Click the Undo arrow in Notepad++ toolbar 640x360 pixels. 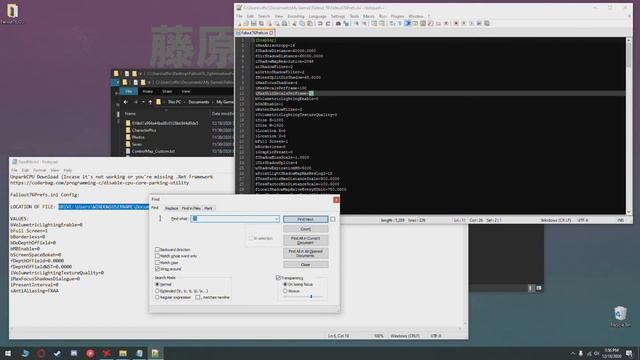click(x=320, y=23)
